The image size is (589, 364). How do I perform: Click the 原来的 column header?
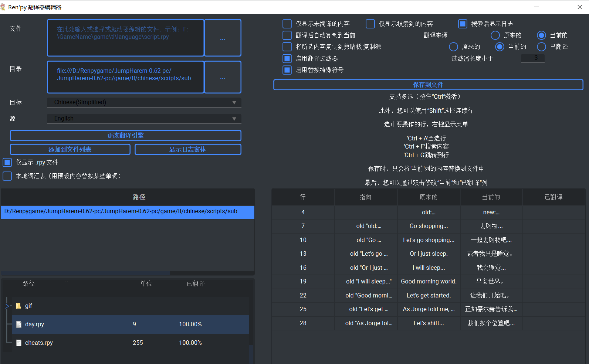tap(429, 197)
